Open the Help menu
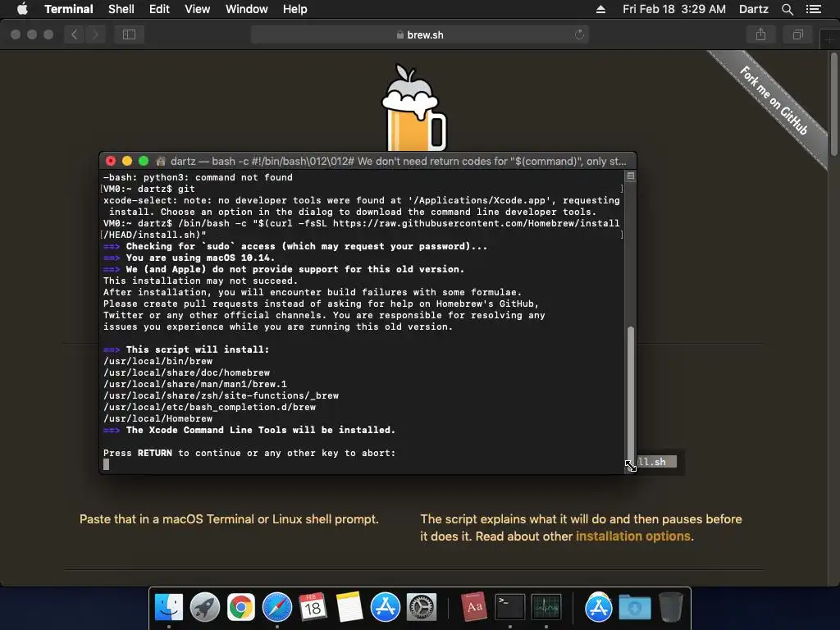Image resolution: width=840 pixels, height=630 pixels. point(294,9)
